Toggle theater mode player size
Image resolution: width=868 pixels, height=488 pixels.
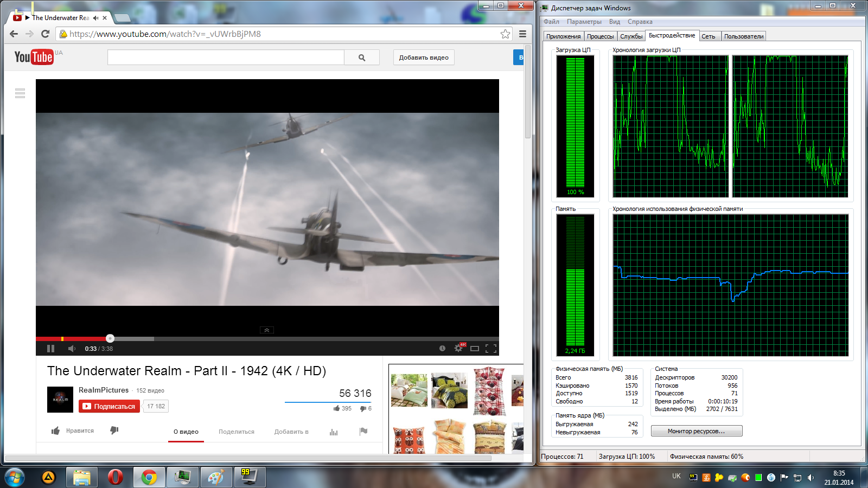pyautogui.click(x=475, y=349)
